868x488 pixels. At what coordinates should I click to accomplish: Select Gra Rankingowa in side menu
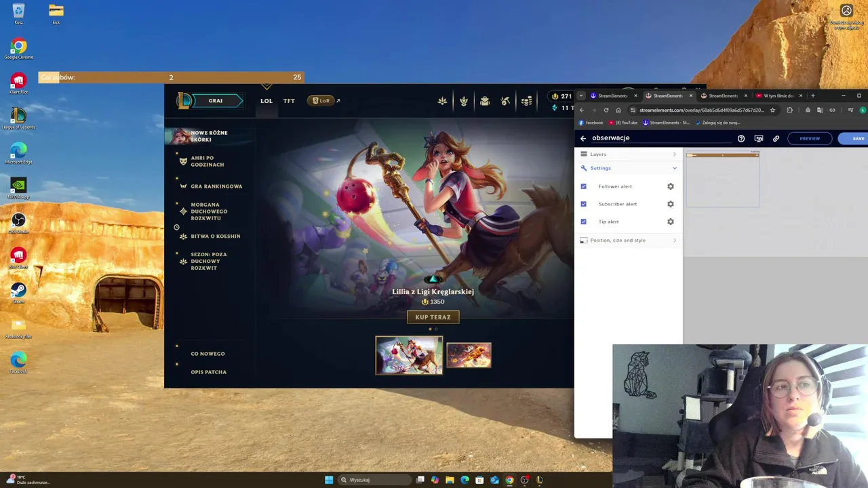[x=216, y=186]
